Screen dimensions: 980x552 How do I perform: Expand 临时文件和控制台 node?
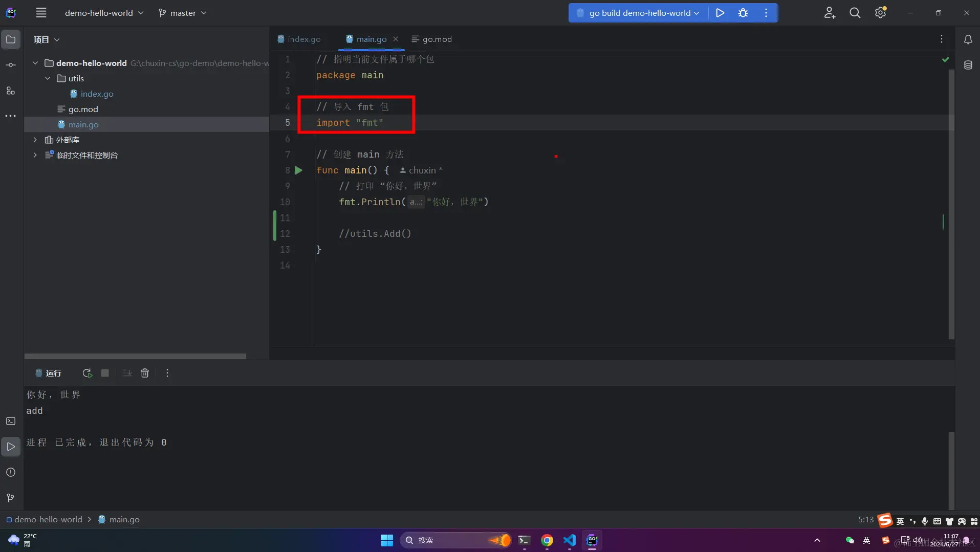[35, 155]
